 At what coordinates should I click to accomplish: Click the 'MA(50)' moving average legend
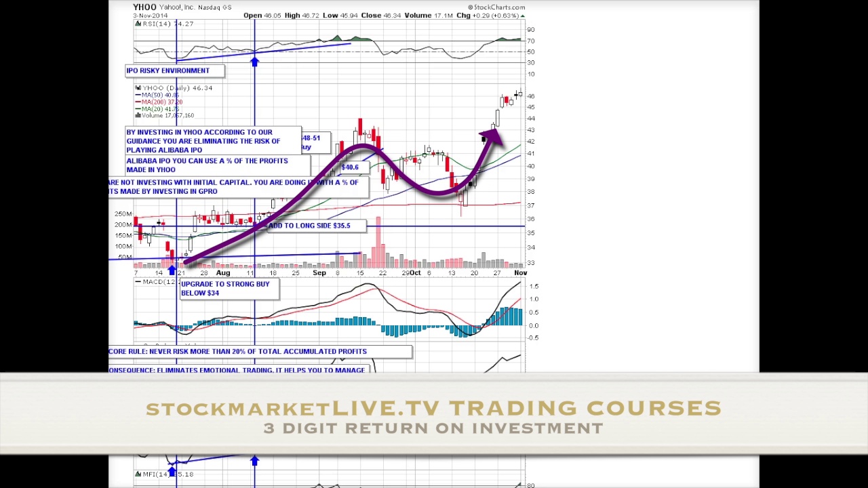(x=157, y=95)
